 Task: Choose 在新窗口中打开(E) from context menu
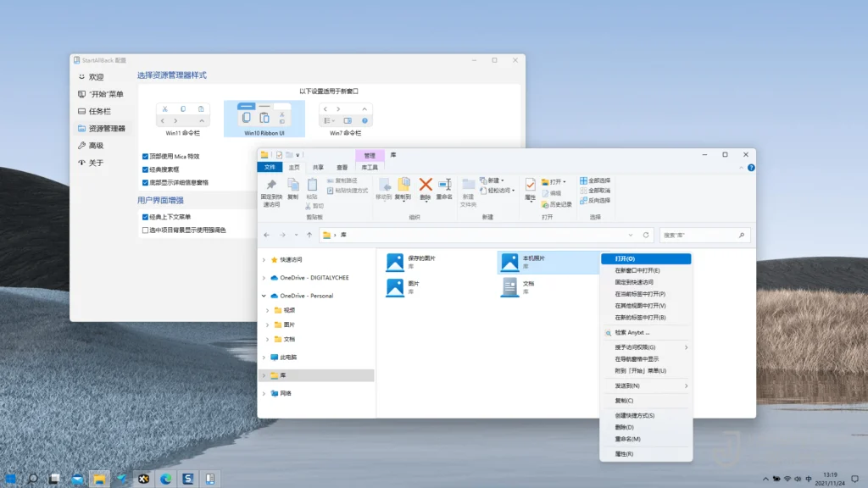point(646,270)
